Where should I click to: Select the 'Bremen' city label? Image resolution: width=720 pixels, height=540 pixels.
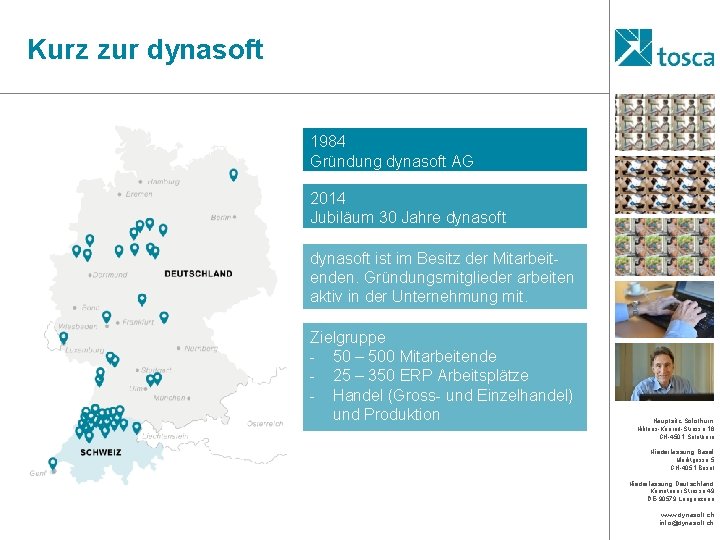pos(139,194)
